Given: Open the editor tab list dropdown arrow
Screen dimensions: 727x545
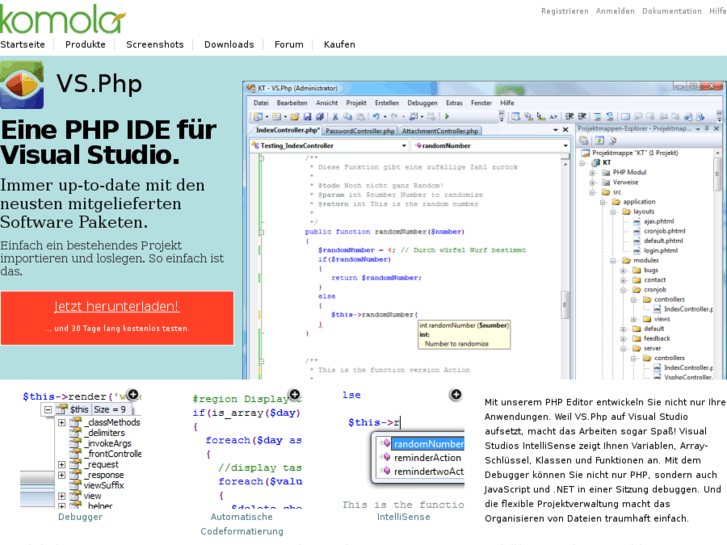Looking at the screenshot, I should [x=555, y=130].
